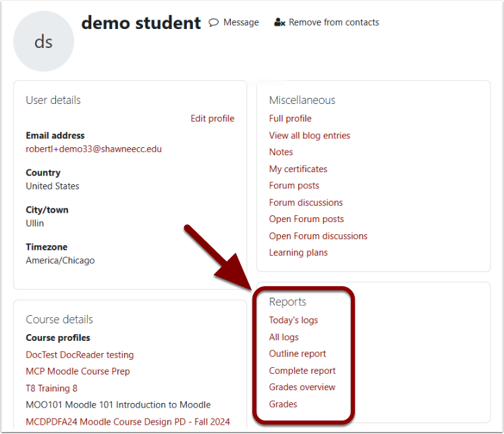Open the Notes link
Image resolution: width=504 pixels, height=434 pixels.
tap(281, 153)
